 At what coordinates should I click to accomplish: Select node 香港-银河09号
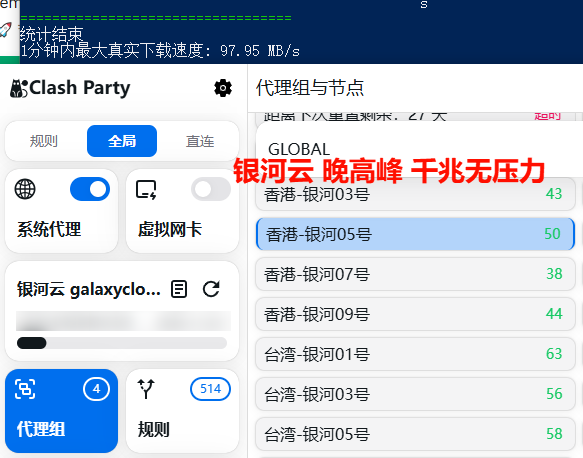click(415, 314)
